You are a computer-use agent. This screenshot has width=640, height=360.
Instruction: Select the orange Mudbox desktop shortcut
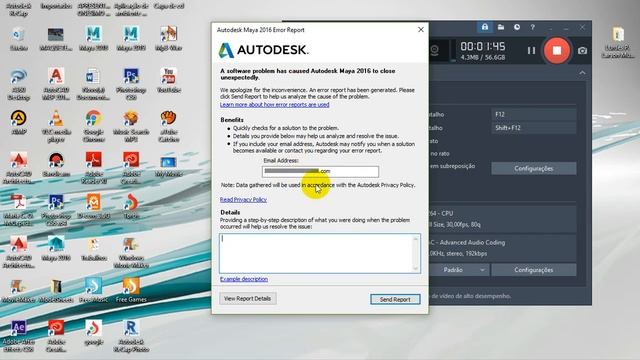pos(93,207)
